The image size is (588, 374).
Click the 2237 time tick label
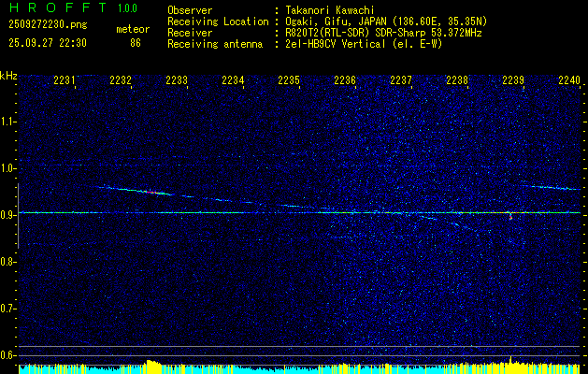coord(401,79)
